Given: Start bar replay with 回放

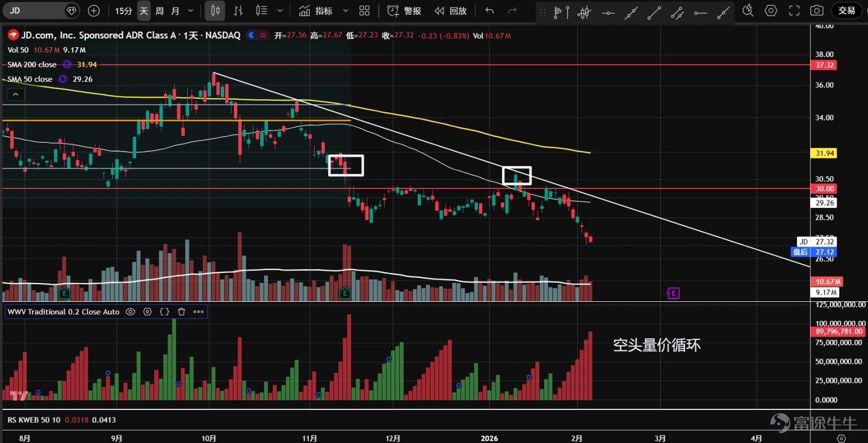Looking at the screenshot, I should coord(450,10).
